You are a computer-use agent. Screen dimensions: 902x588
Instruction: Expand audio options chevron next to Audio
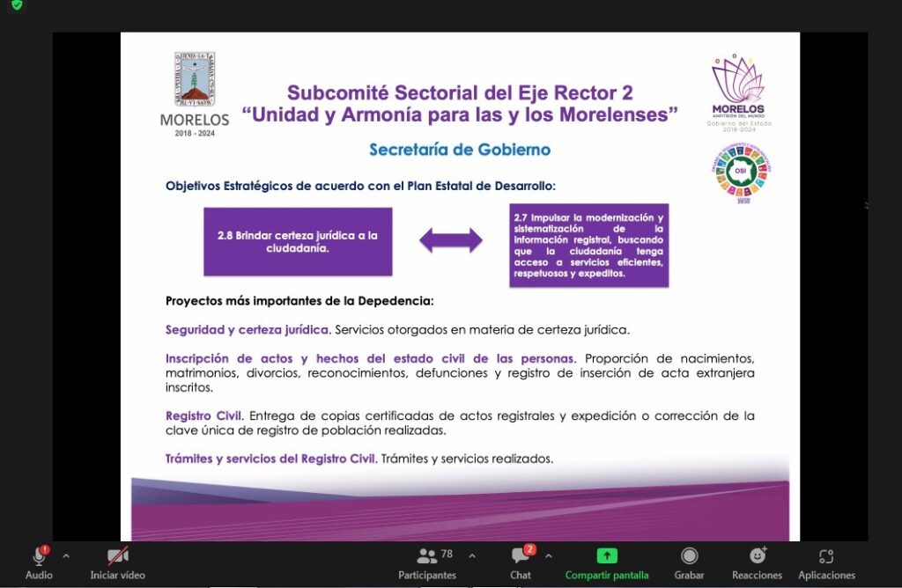[66, 556]
